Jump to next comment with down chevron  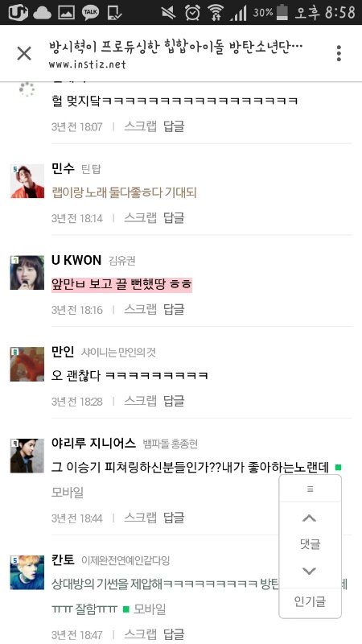pos(310,571)
